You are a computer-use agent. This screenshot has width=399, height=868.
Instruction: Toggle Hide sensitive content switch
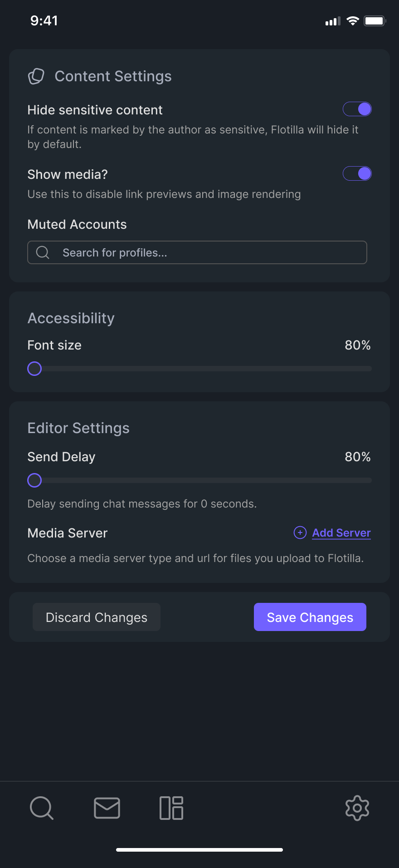click(357, 109)
